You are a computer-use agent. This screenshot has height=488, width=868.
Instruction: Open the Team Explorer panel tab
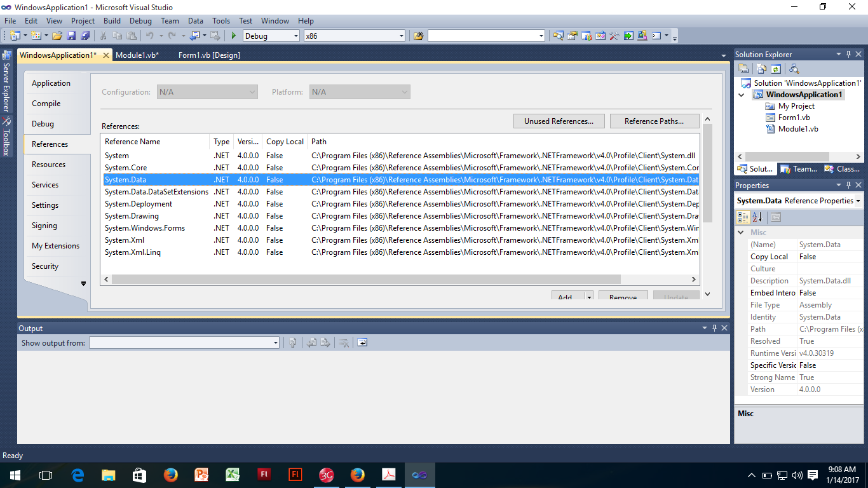pyautogui.click(x=799, y=169)
